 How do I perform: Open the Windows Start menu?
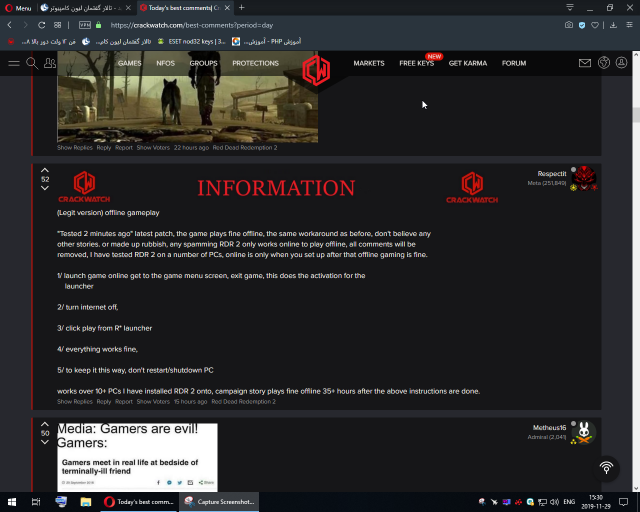(11, 502)
